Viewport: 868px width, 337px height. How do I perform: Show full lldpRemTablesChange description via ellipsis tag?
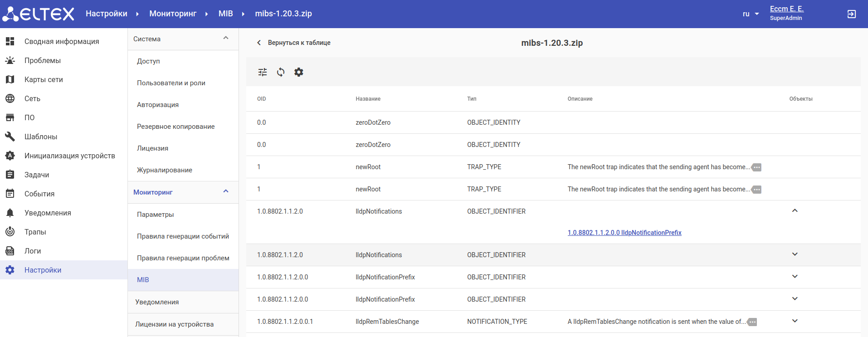[752, 322]
